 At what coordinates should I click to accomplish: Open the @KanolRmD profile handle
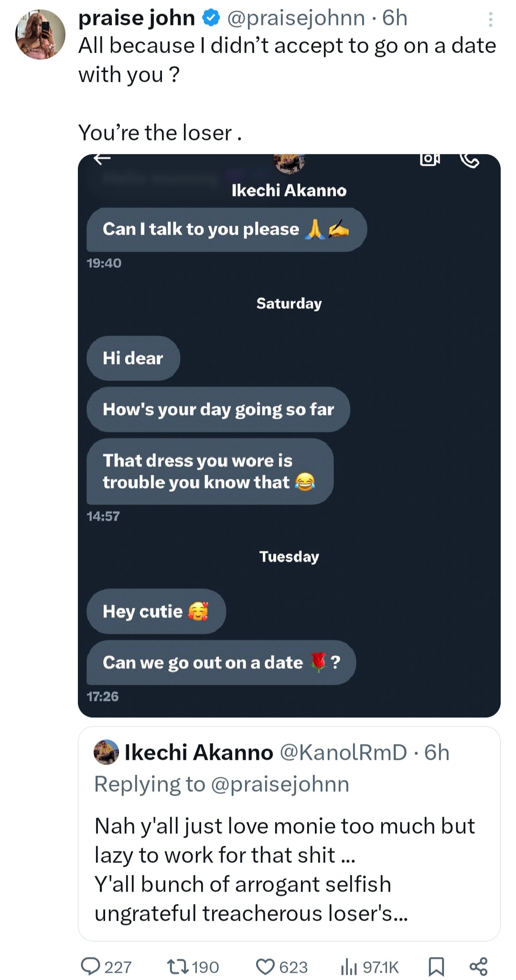point(343,752)
